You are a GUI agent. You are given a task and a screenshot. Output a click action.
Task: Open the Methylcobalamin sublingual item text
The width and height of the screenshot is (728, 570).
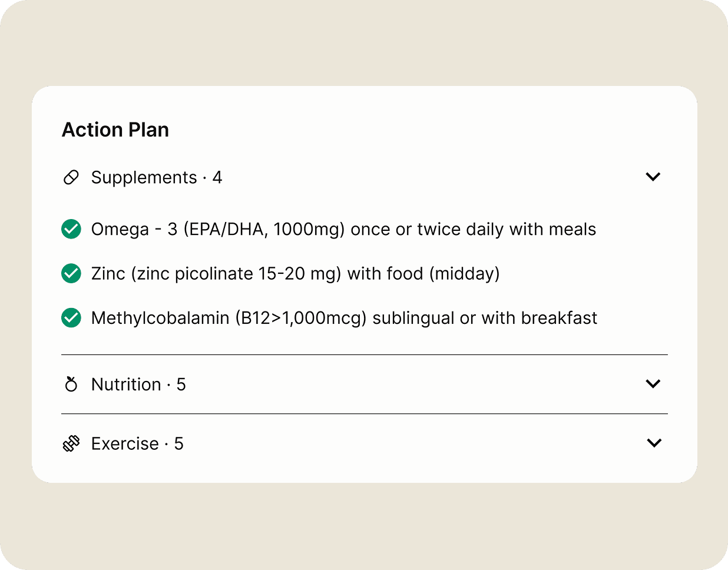coord(344,318)
